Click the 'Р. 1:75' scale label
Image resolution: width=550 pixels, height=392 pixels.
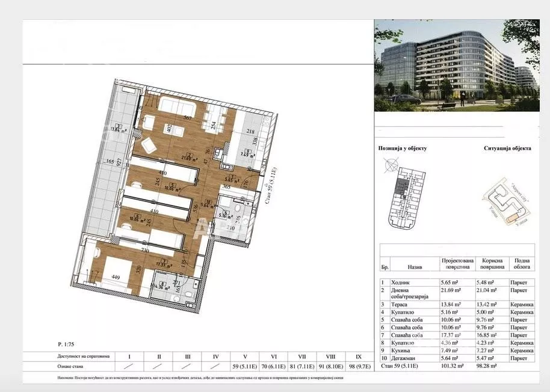[x=66, y=345]
